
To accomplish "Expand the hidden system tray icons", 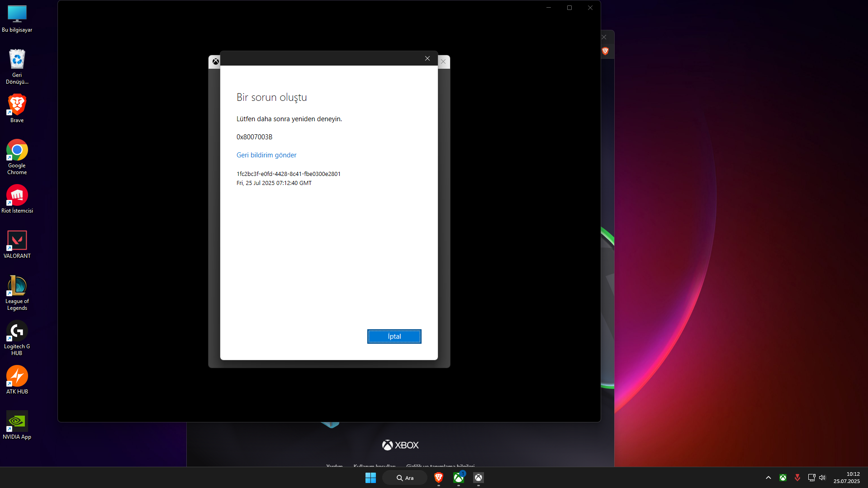I will point(768,478).
